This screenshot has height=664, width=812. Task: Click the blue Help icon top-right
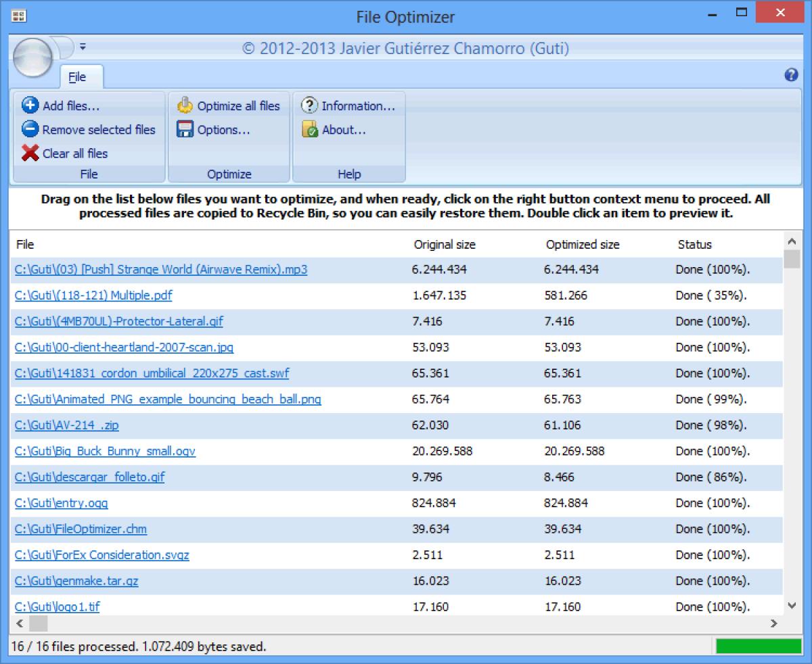(x=790, y=74)
